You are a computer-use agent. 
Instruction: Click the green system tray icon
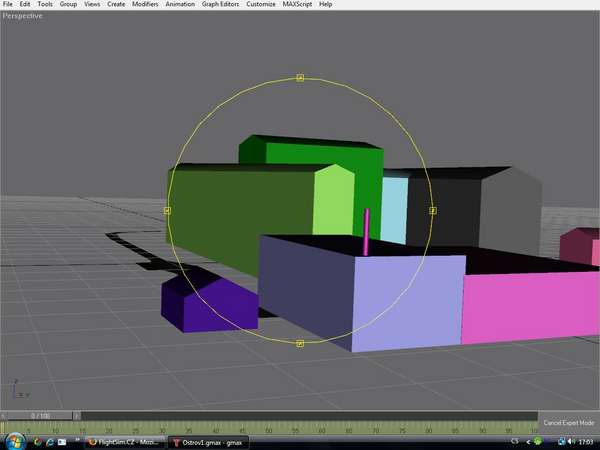[538, 442]
